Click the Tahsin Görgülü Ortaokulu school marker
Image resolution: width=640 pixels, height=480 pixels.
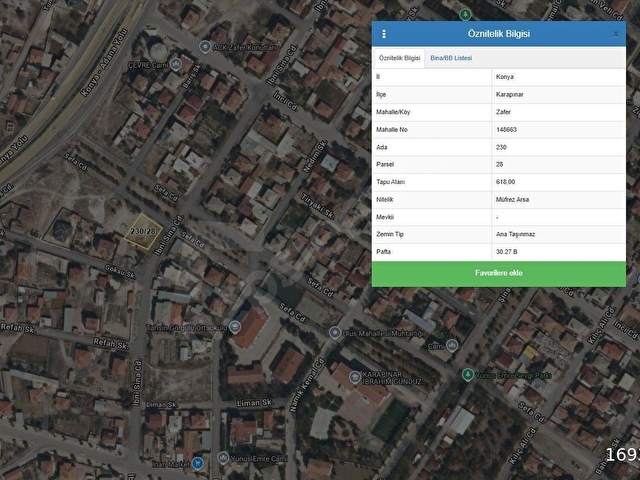(235, 327)
